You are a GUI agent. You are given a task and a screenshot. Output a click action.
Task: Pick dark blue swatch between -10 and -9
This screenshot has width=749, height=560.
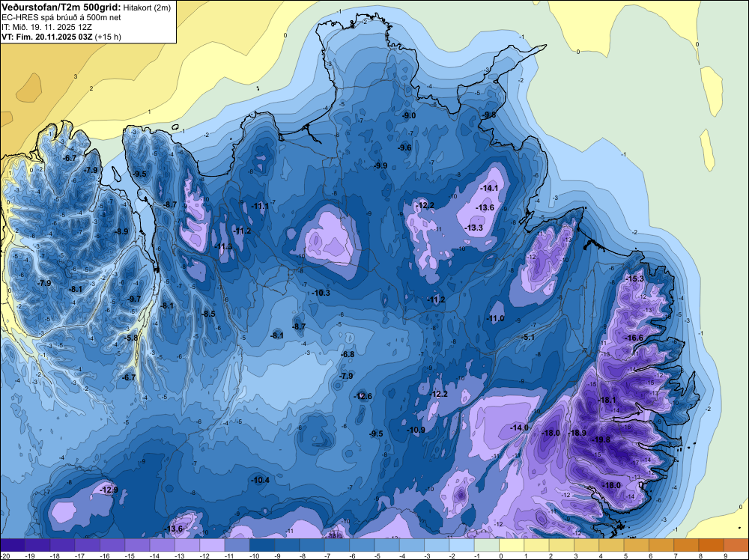click(261, 545)
